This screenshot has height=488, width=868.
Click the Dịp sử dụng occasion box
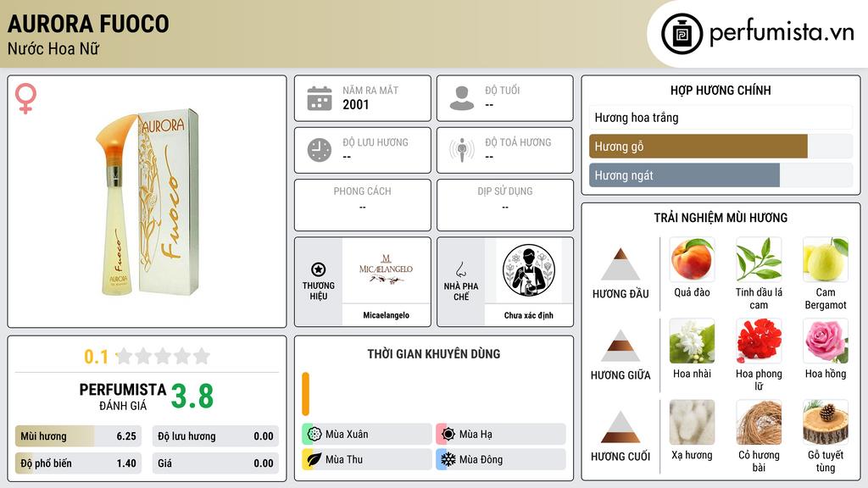[x=505, y=205]
